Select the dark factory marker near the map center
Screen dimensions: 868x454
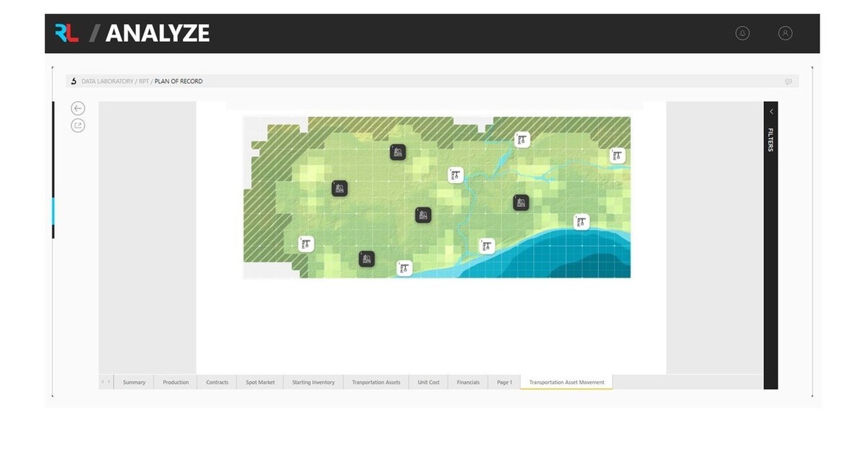coord(423,213)
